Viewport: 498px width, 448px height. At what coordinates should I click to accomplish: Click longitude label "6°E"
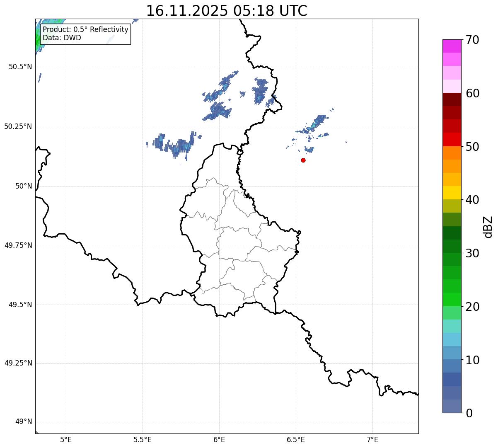click(x=219, y=439)
